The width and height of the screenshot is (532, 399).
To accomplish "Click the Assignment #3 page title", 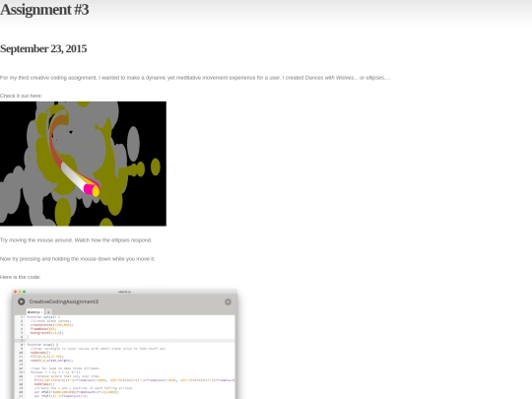I will coord(44,10).
